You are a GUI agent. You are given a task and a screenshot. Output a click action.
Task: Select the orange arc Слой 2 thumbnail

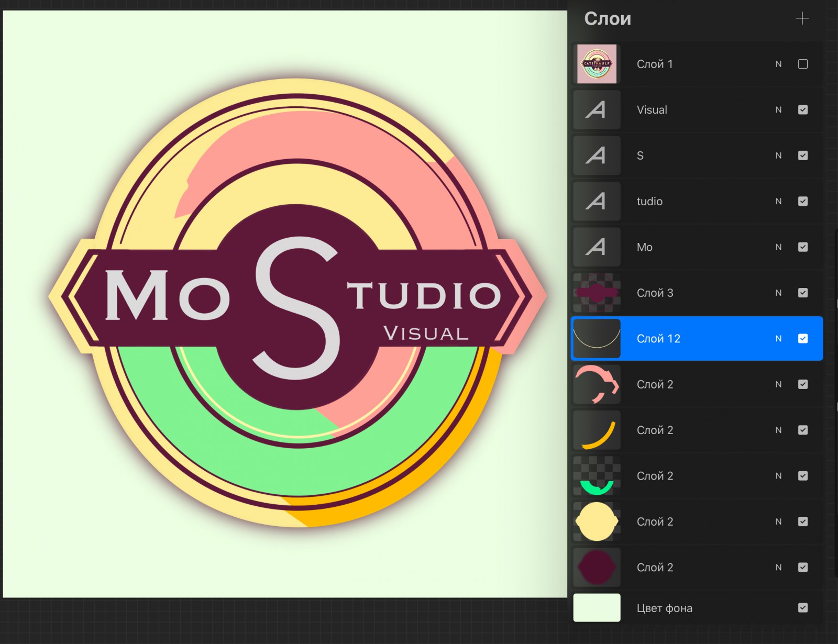point(597,430)
